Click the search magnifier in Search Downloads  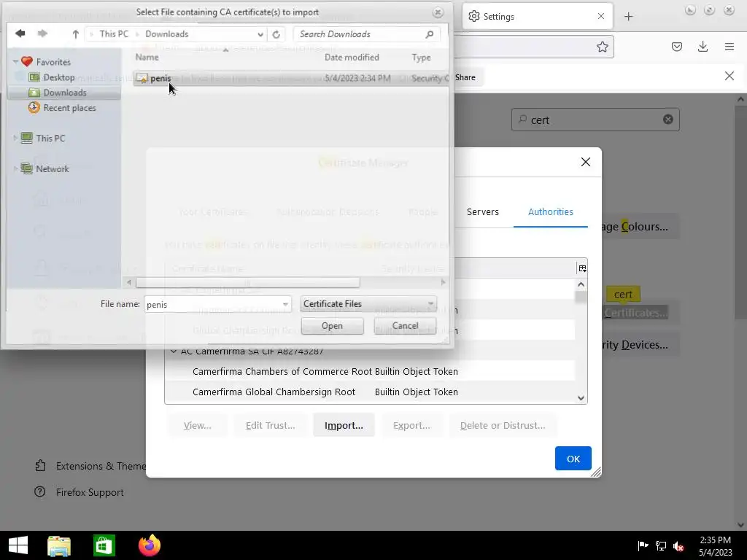point(429,34)
